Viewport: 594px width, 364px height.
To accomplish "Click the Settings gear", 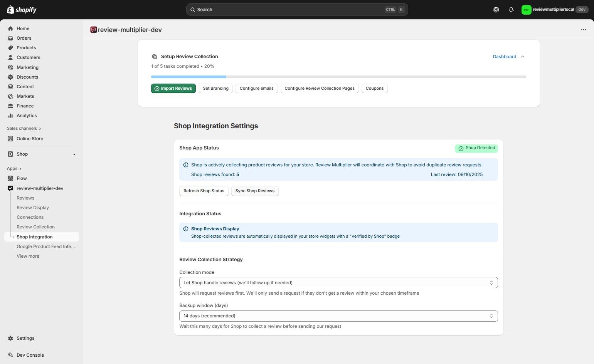I will pos(25,338).
